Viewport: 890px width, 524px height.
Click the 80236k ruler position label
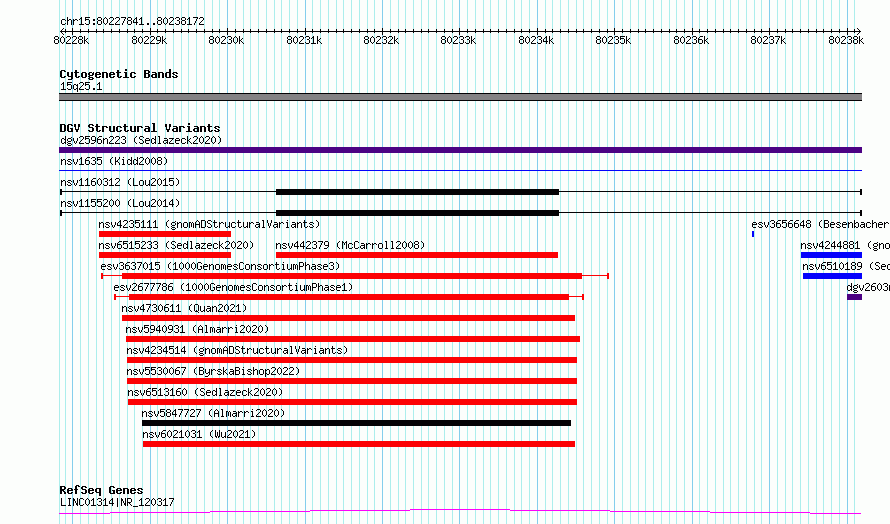pyautogui.click(x=691, y=40)
